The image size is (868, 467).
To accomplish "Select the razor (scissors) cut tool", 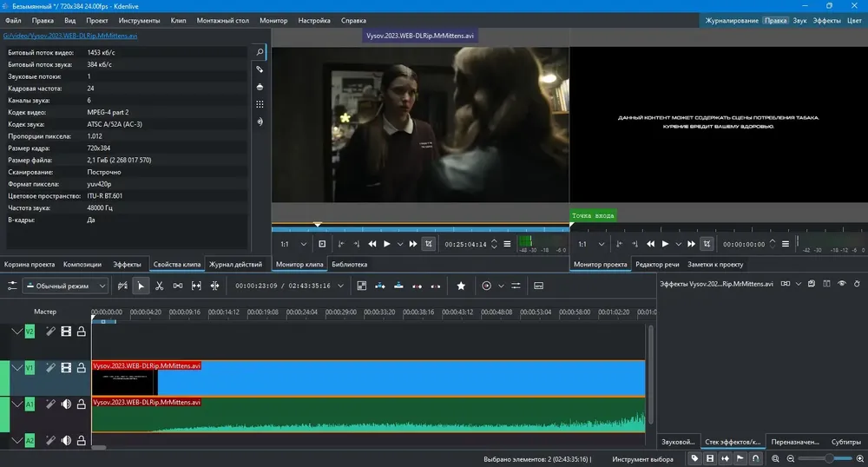I will coord(160,286).
